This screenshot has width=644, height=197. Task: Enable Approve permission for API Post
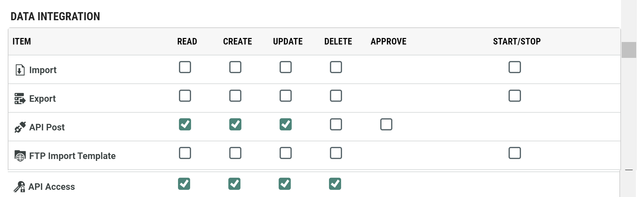[386, 124]
